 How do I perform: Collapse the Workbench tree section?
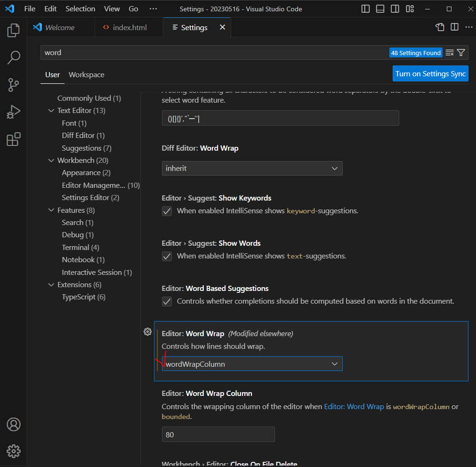coord(51,161)
